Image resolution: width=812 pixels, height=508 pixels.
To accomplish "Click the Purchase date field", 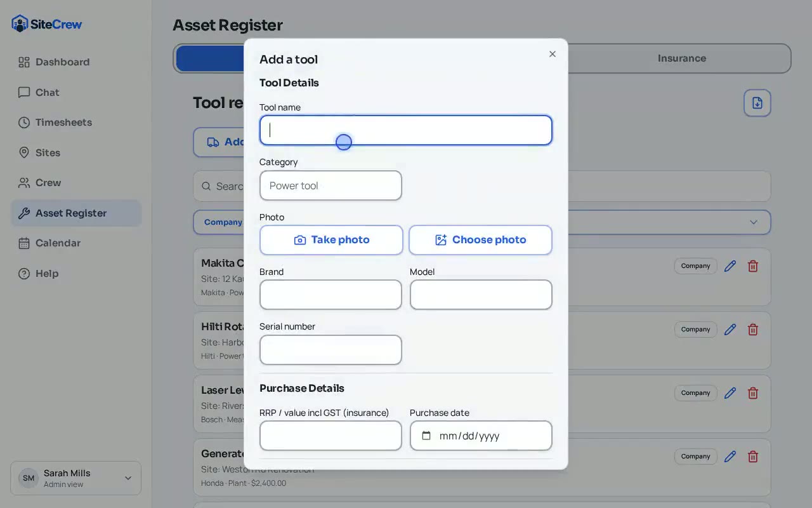I will point(481,436).
